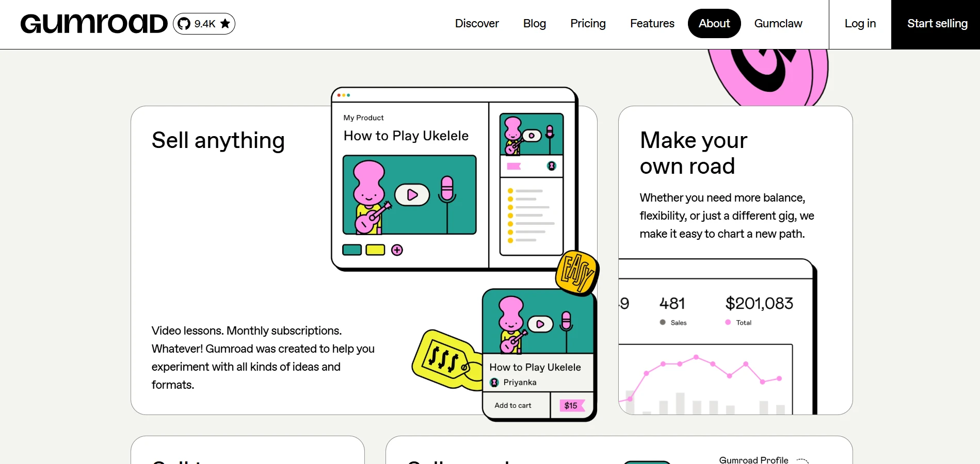Click the small ukulele thumbnail in the preview pane
The width and height of the screenshot is (980, 464).
(532, 135)
